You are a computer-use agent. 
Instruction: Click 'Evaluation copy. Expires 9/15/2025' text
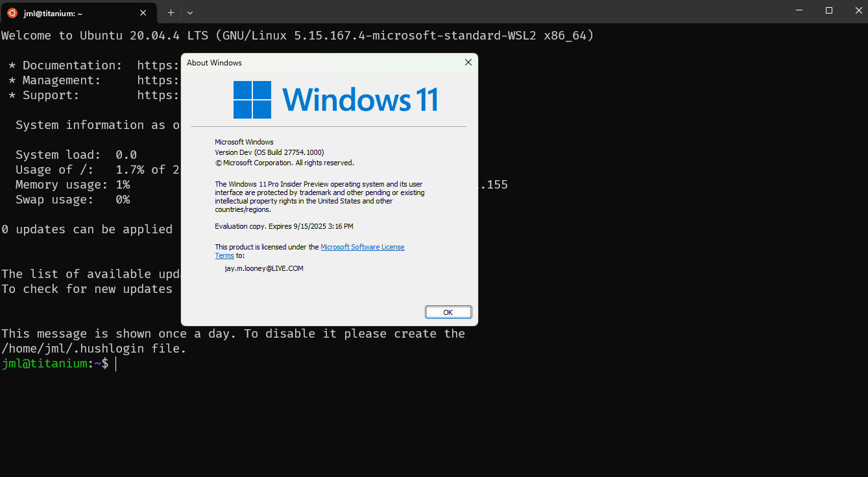(284, 226)
